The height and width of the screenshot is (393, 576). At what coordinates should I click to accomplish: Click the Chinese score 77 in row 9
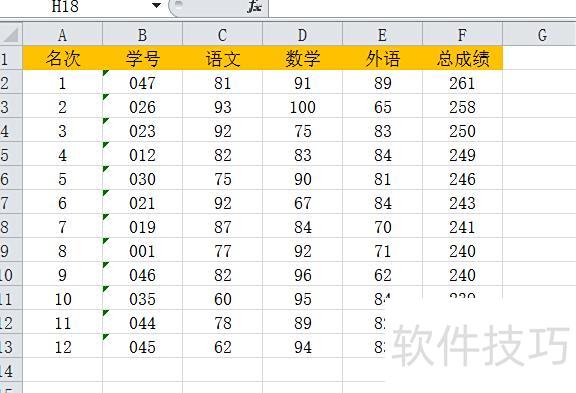pos(223,251)
